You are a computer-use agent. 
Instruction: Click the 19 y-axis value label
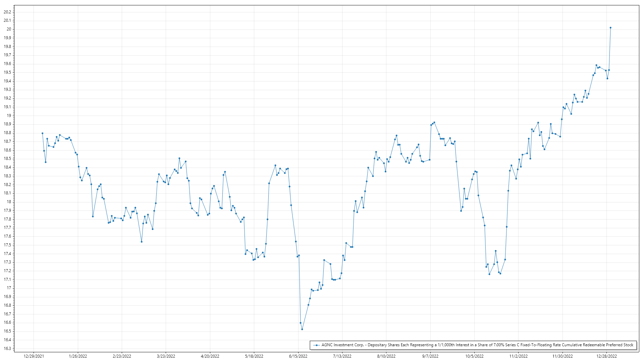tap(9, 116)
